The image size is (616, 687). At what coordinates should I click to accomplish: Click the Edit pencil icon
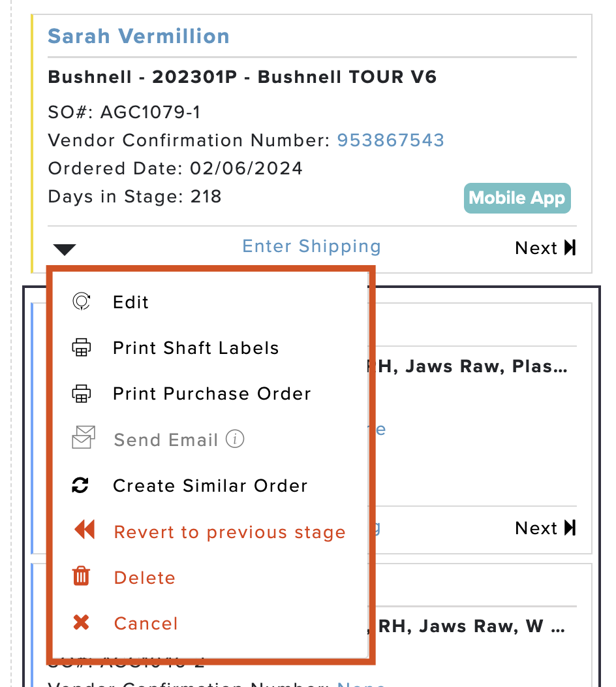[x=82, y=302]
